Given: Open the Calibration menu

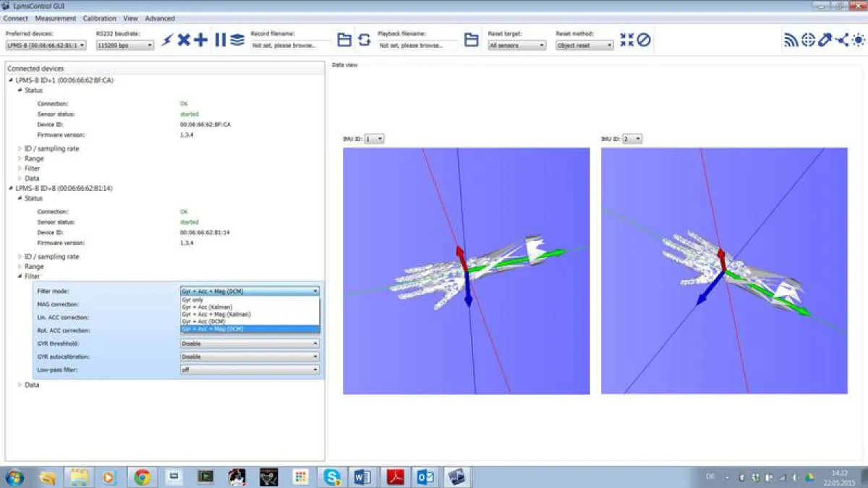Looking at the screenshot, I should 100,18.
